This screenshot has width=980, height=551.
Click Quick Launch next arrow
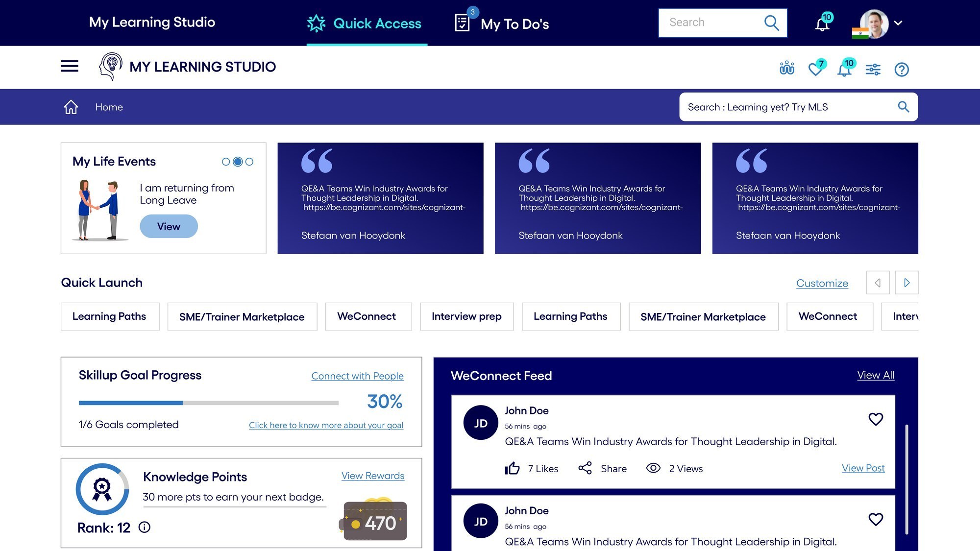(x=906, y=283)
